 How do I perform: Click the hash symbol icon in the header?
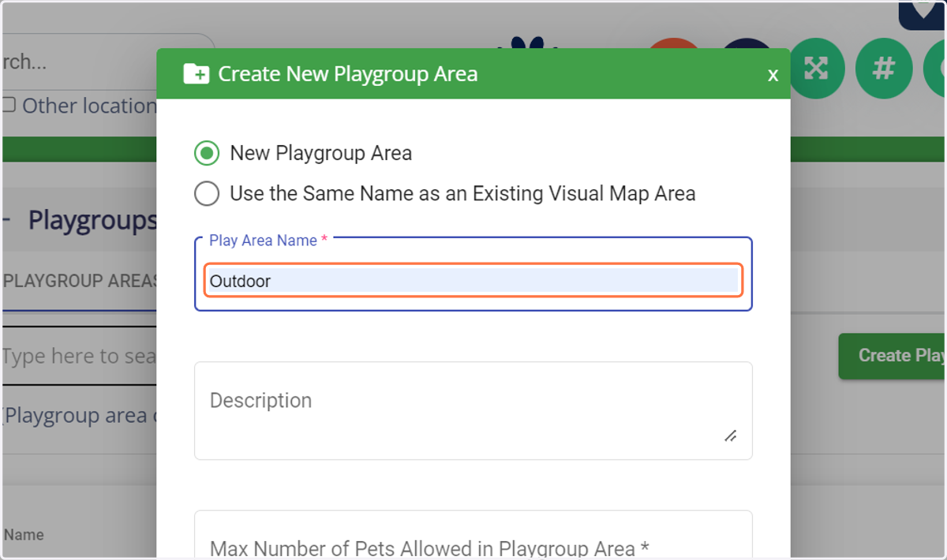coord(884,69)
